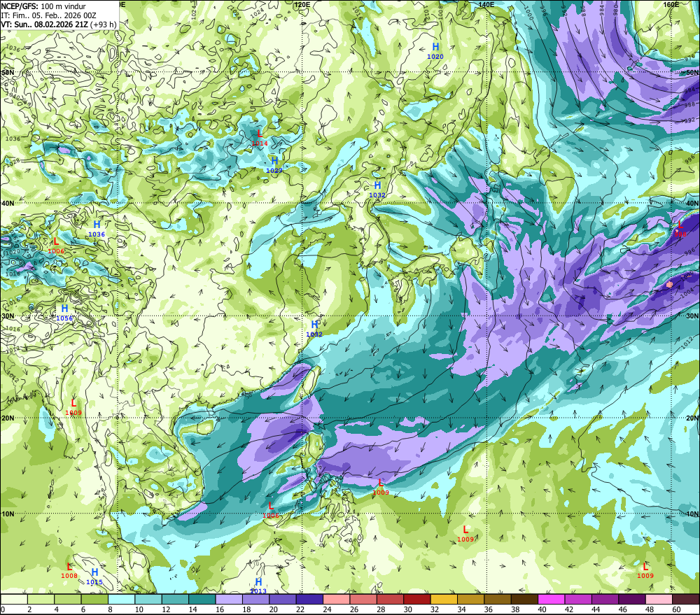Click the dark brown swatch between 38 and 40
700x615 pixels.
tap(524, 599)
